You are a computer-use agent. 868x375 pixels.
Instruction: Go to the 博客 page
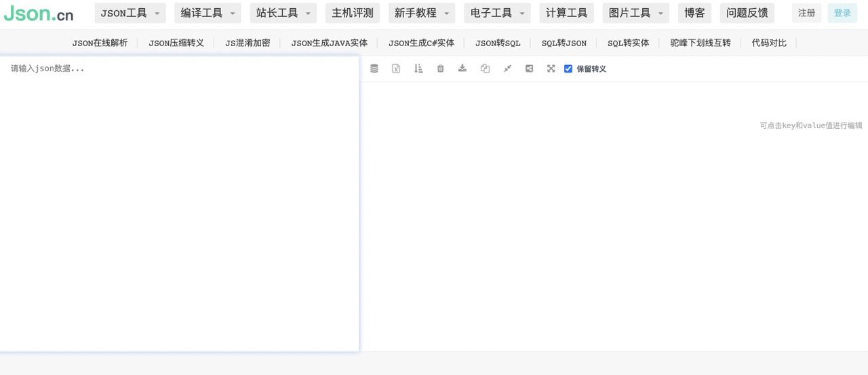pos(694,13)
